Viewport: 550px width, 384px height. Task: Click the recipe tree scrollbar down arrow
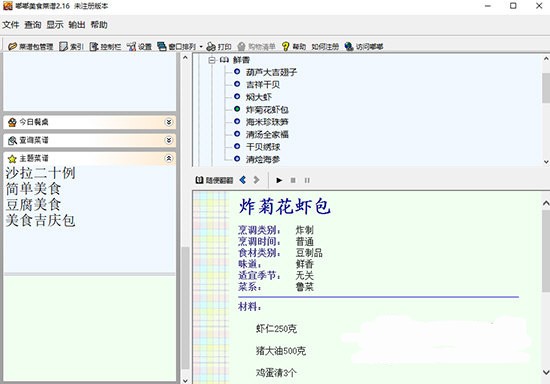click(546, 162)
